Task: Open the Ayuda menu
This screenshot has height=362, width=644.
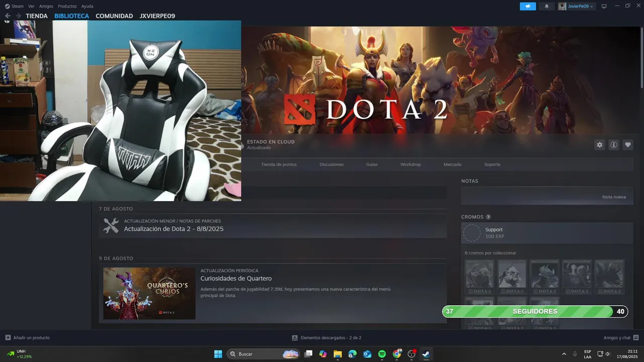Action: (x=87, y=6)
